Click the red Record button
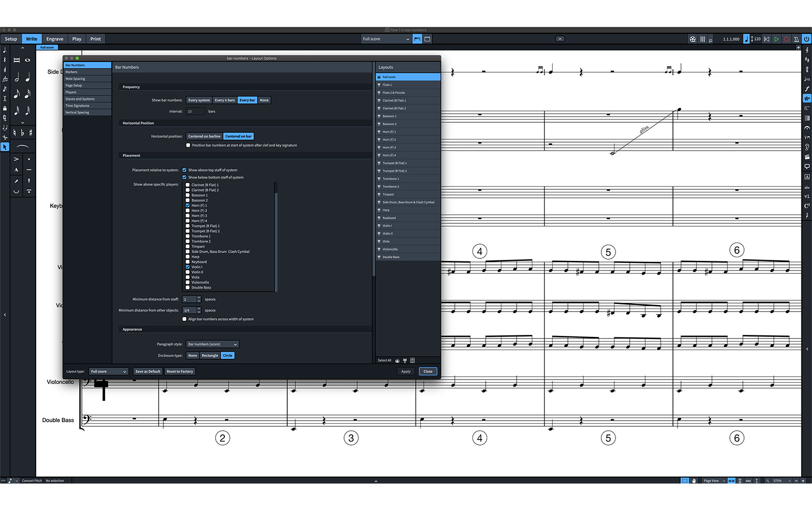This screenshot has height=511, width=812. 787,39
